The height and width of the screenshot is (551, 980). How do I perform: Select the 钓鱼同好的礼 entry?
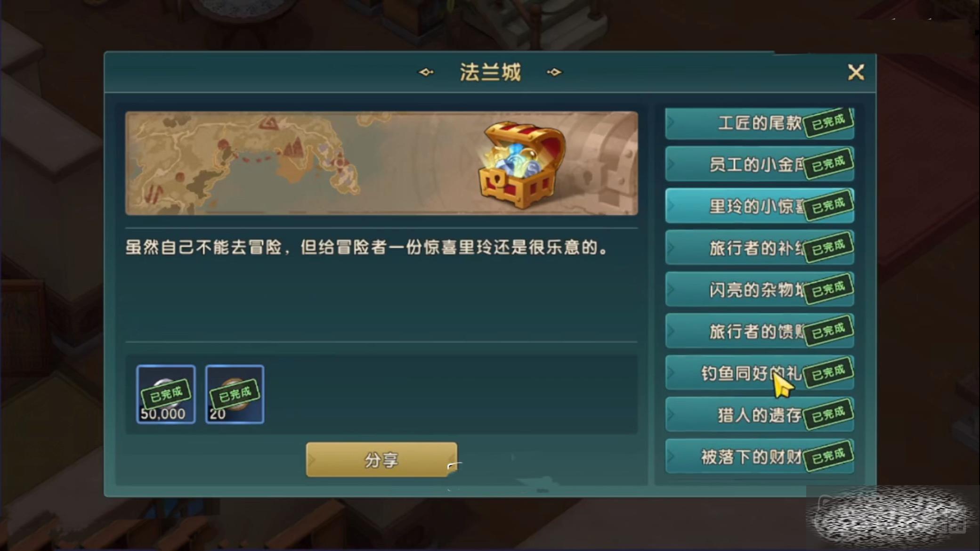coord(760,373)
